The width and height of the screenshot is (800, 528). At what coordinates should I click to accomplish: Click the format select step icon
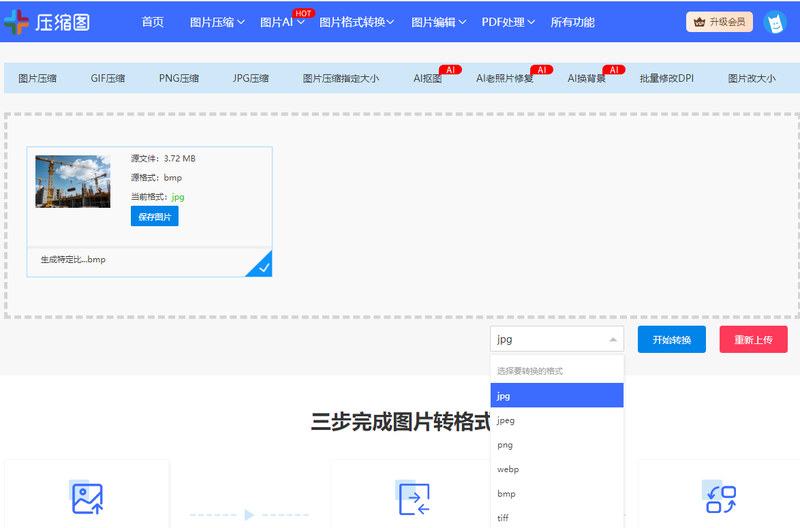click(414, 498)
